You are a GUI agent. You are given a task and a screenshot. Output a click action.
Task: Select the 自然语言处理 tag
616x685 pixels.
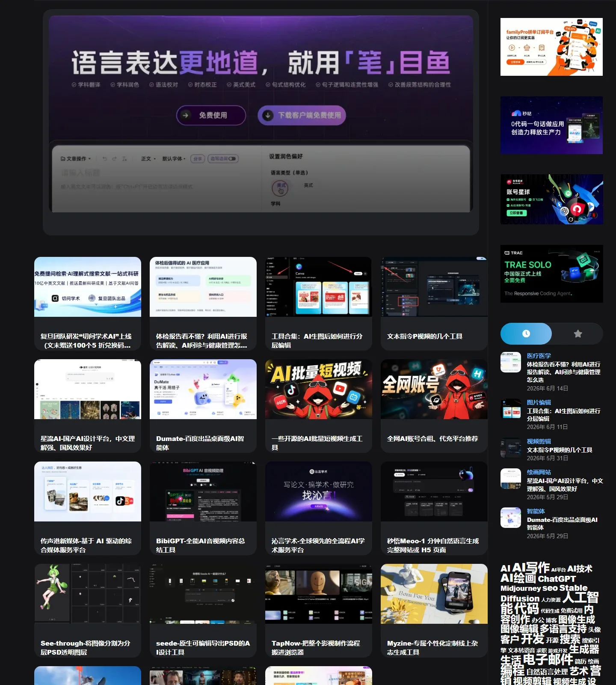tap(547, 672)
